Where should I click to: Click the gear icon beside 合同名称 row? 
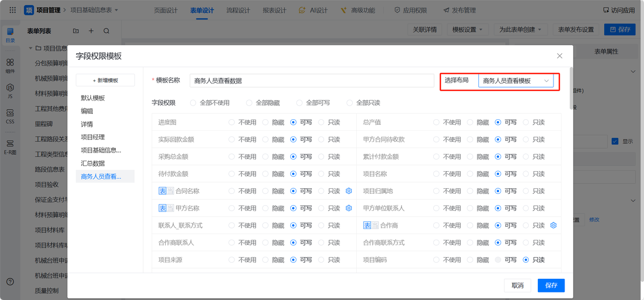[349, 191]
